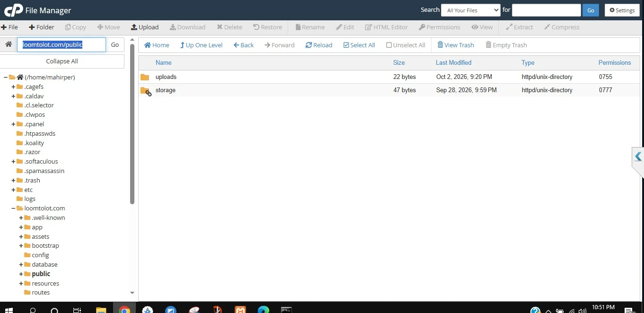
Task: Open File Explorer from the taskbar
Action: coord(101,310)
